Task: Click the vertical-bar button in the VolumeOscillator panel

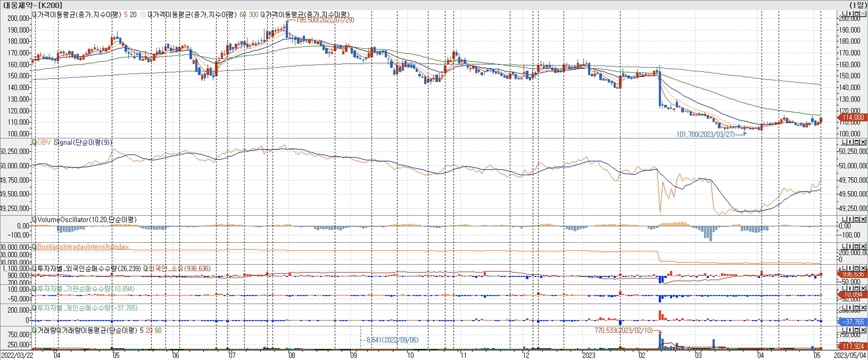Action: click(x=850, y=219)
